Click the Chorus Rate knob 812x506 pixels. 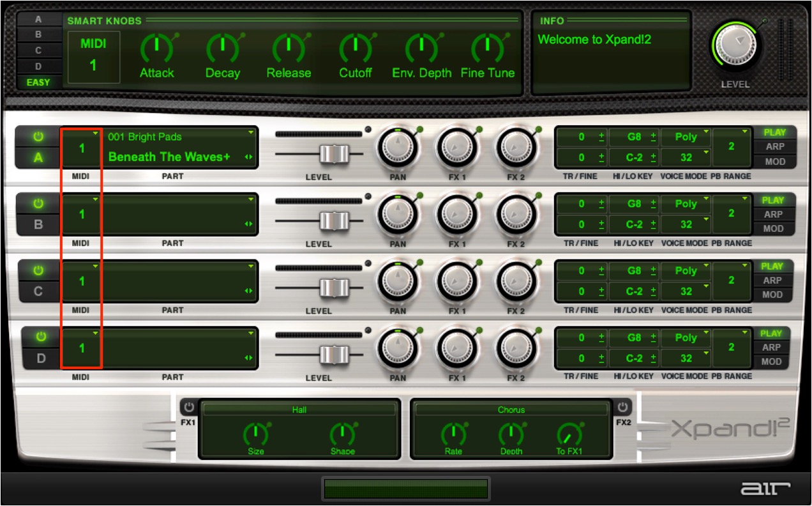pos(453,434)
